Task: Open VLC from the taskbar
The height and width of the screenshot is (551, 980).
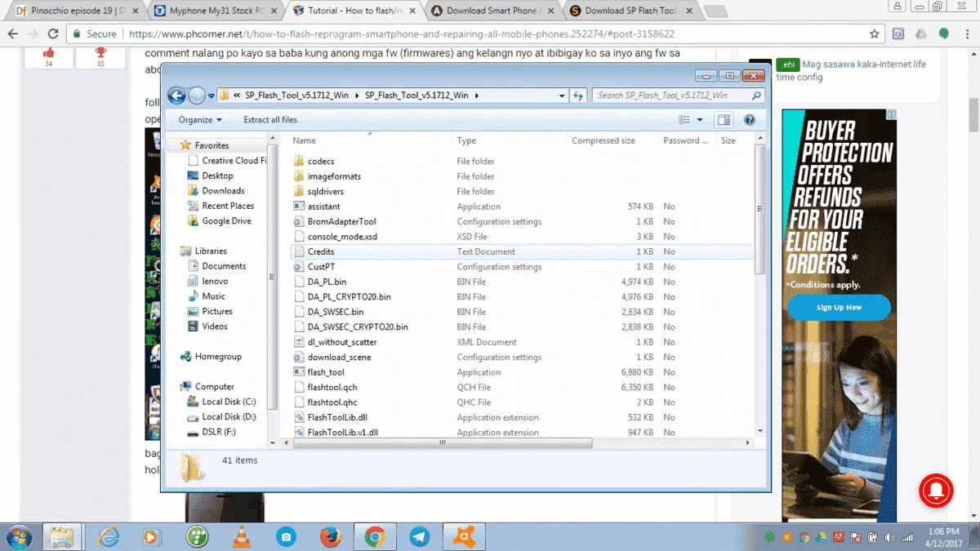Action: pyautogui.click(x=242, y=536)
